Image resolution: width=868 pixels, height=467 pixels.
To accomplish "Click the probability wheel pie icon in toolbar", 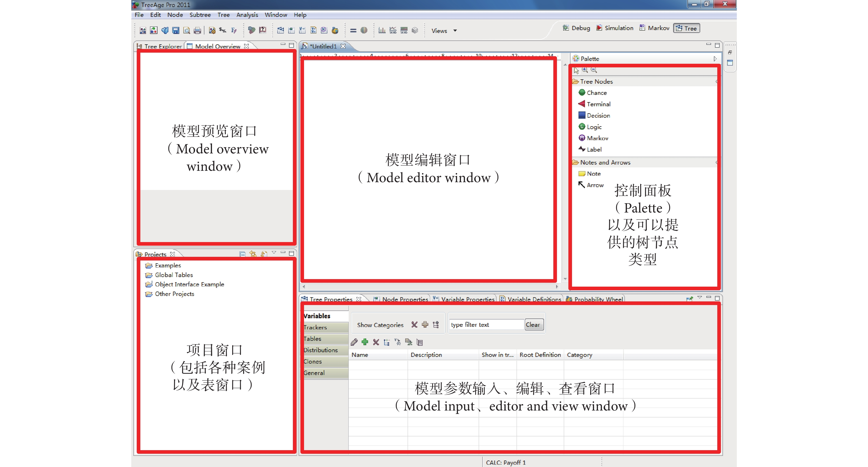I will (x=335, y=31).
